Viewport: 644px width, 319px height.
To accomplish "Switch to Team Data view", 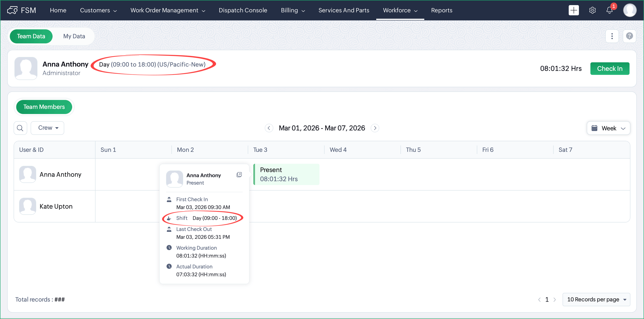I will point(31,36).
